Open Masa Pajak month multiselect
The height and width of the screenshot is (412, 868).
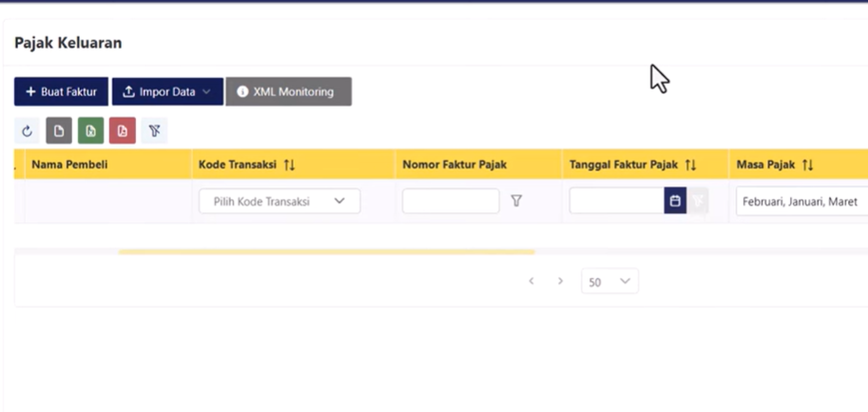tap(800, 202)
